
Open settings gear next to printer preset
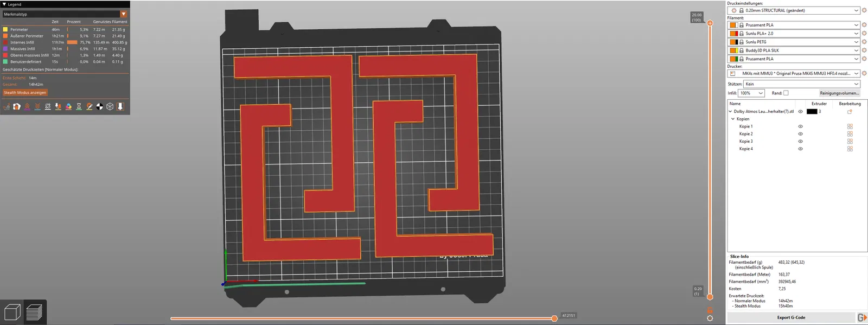(x=864, y=73)
